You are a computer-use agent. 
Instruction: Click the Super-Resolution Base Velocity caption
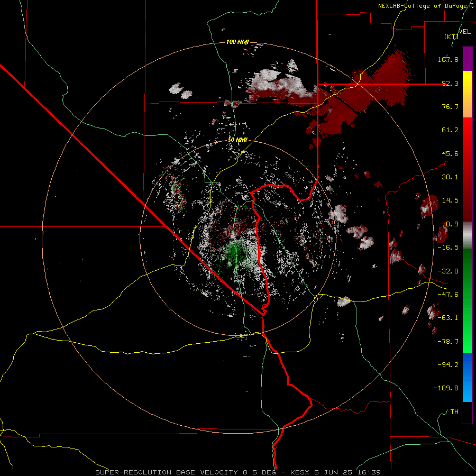237,472
